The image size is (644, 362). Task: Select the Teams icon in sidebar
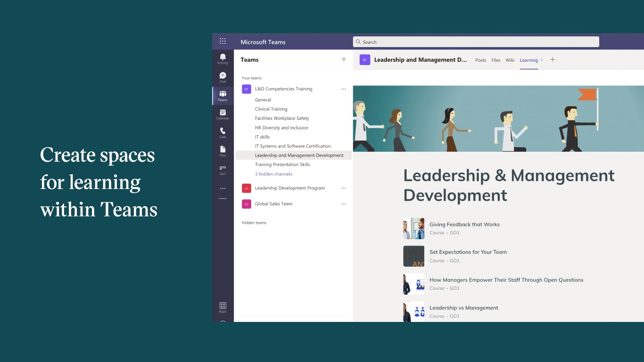pos(223,96)
